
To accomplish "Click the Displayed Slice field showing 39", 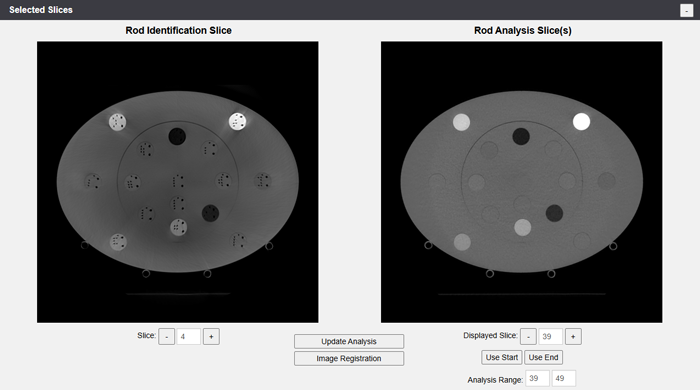I will point(550,336).
